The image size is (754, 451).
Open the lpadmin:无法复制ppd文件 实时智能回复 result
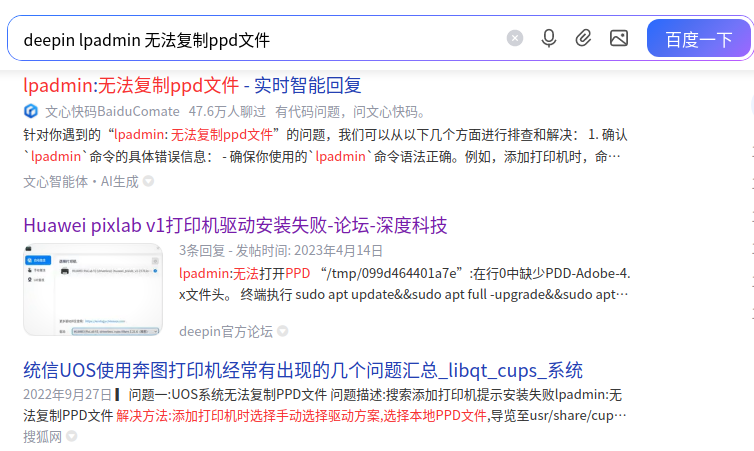[x=192, y=86]
